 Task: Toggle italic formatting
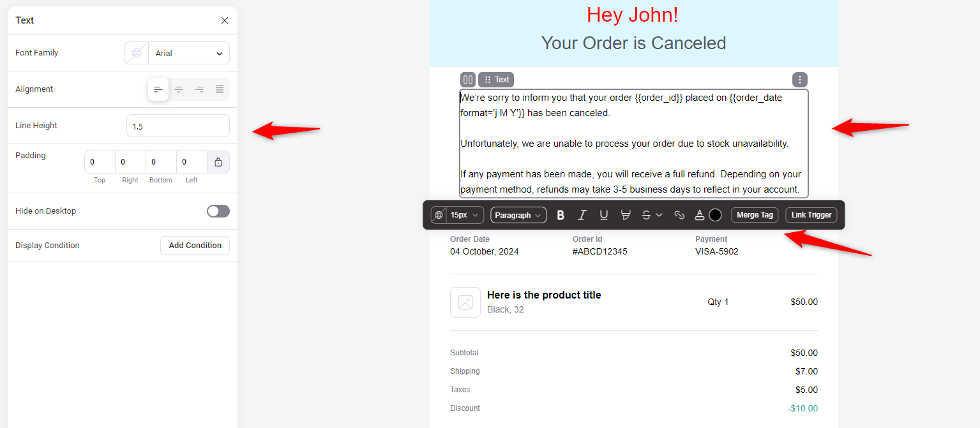click(x=582, y=215)
